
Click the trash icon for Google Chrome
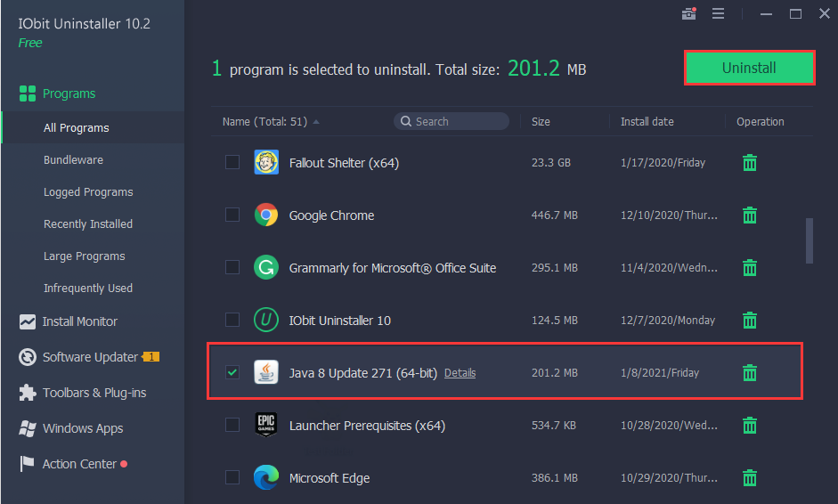coord(750,215)
